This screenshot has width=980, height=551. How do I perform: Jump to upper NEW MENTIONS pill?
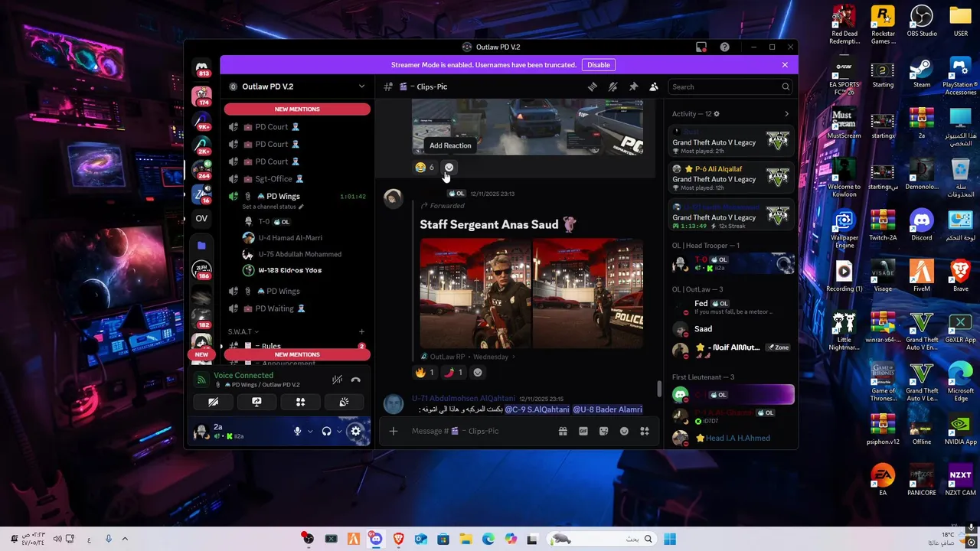pos(297,109)
